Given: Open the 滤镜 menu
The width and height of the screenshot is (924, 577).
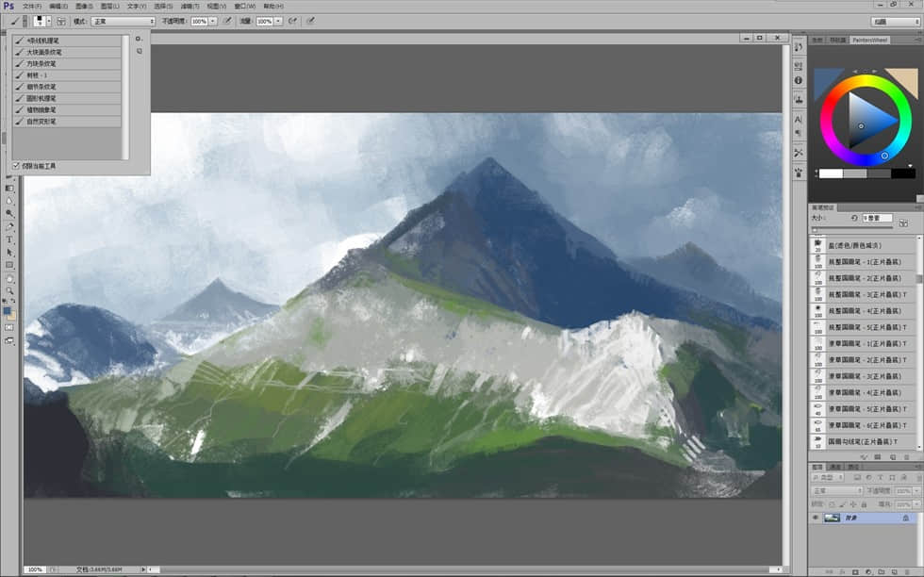Looking at the screenshot, I should [x=190, y=6].
